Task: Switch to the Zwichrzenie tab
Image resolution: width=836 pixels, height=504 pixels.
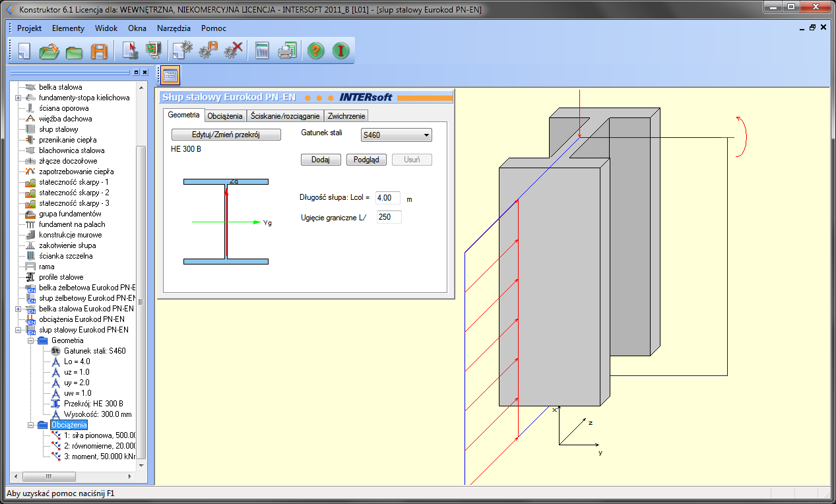Action: [346, 115]
